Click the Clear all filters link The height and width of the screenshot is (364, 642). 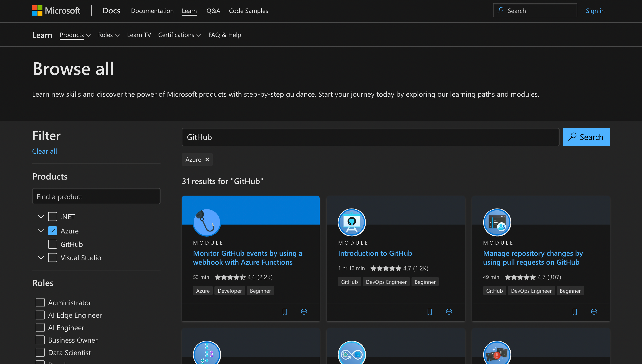(45, 151)
